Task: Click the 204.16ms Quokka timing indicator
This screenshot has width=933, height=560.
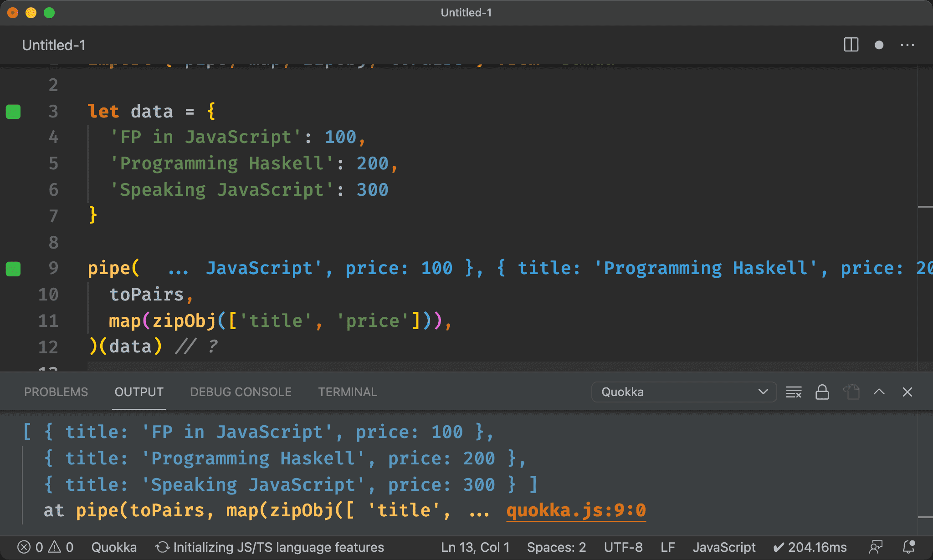Action: point(810,547)
